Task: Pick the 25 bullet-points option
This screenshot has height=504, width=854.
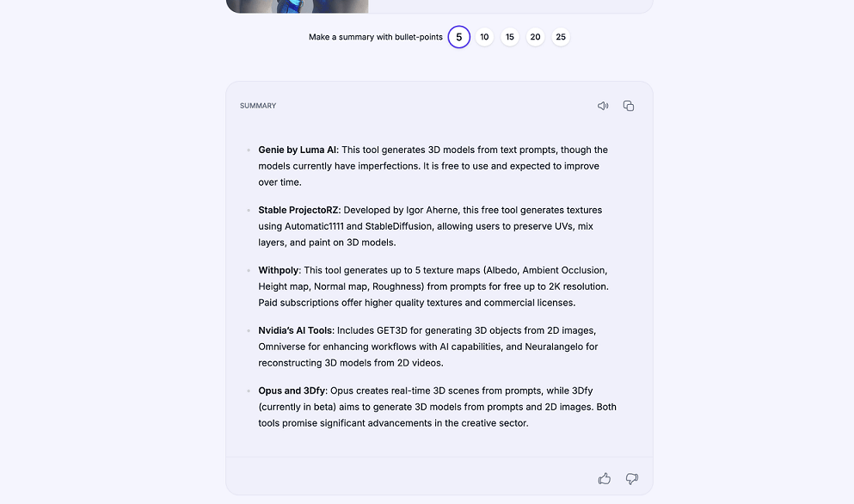Action: click(561, 37)
